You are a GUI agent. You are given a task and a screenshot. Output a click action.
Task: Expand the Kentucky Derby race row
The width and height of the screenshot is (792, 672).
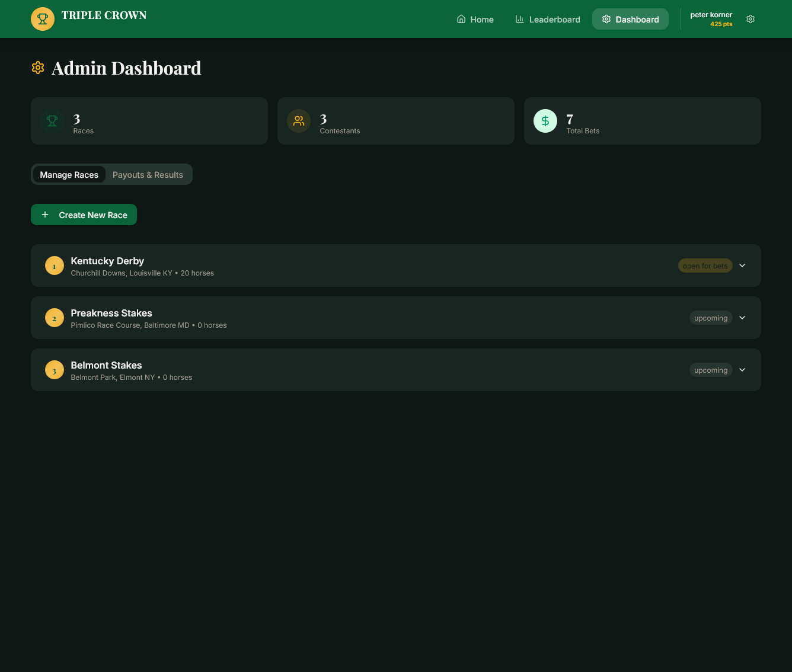(x=742, y=265)
